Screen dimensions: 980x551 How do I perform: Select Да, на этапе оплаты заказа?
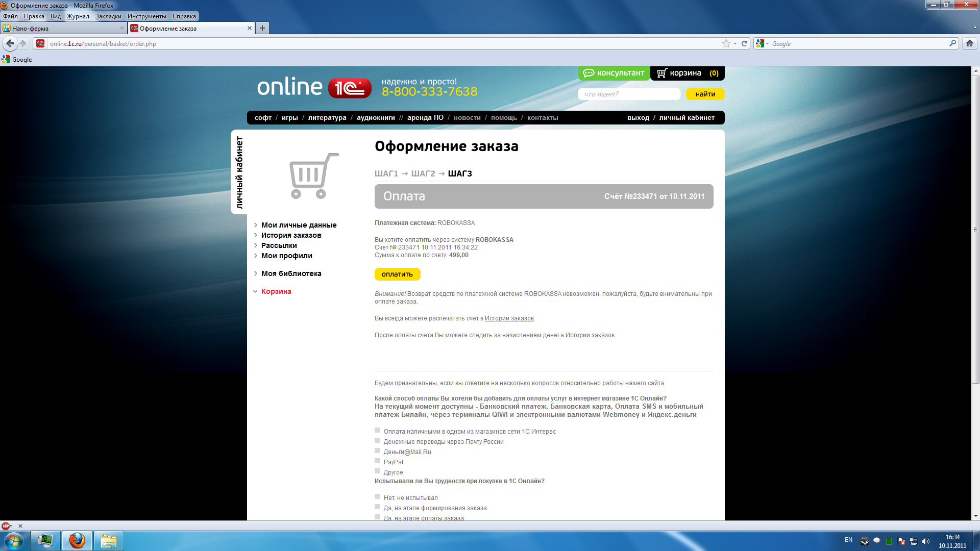click(x=377, y=517)
